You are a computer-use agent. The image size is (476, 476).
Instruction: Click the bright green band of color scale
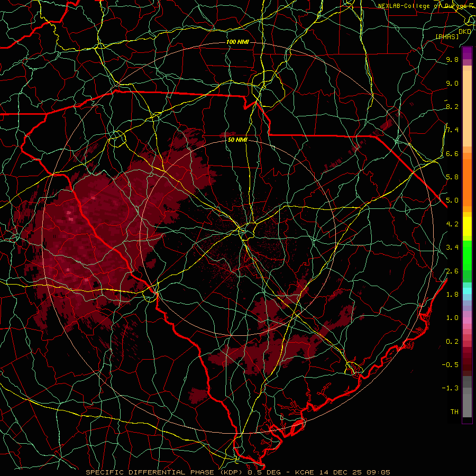tap(467, 255)
